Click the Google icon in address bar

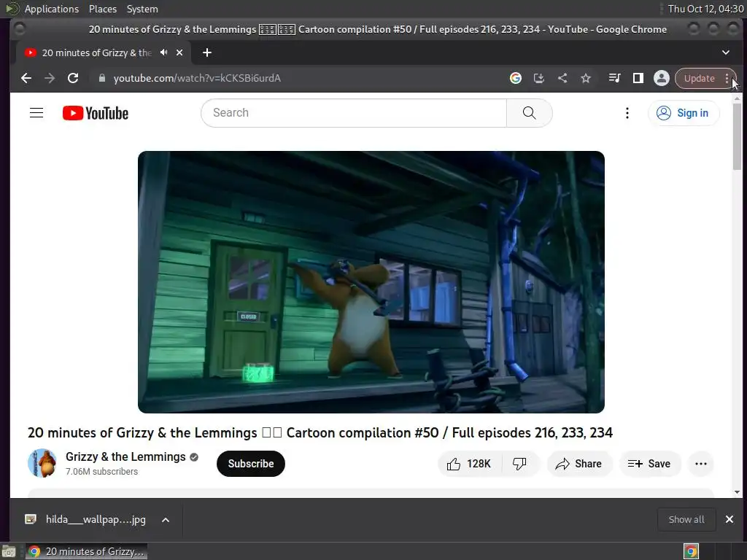coord(516,78)
